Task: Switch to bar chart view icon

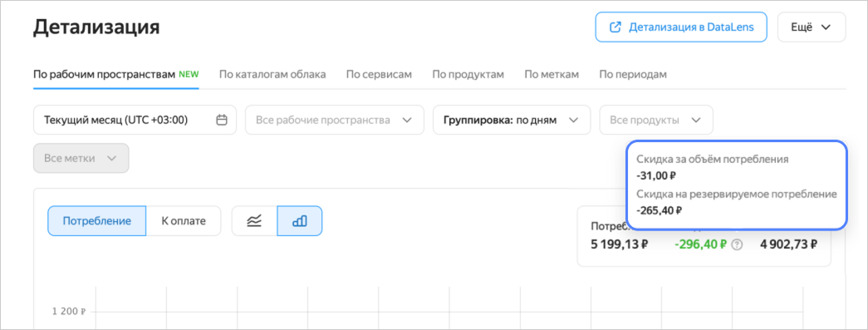Action: [x=300, y=221]
